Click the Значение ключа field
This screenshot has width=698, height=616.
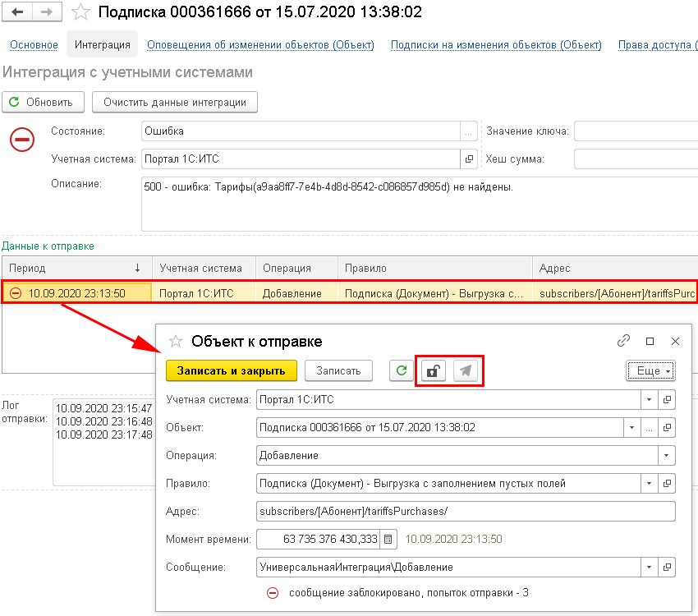pos(636,131)
